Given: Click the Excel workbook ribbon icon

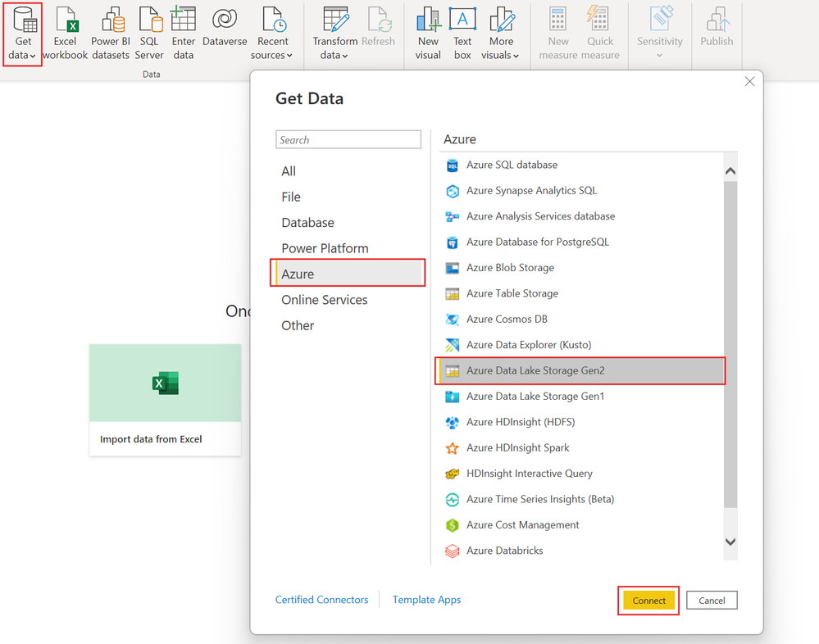Looking at the screenshot, I should pos(66,34).
